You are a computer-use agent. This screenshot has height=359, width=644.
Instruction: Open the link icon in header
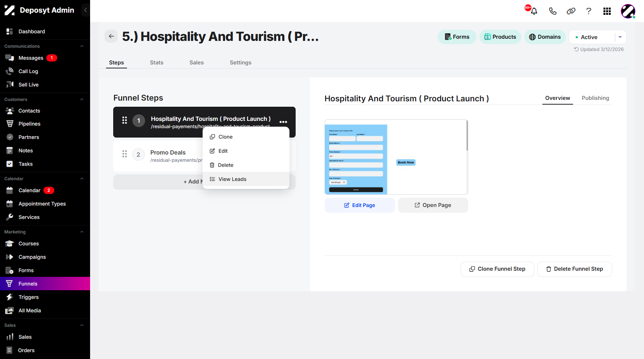click(x=571, y=11)
